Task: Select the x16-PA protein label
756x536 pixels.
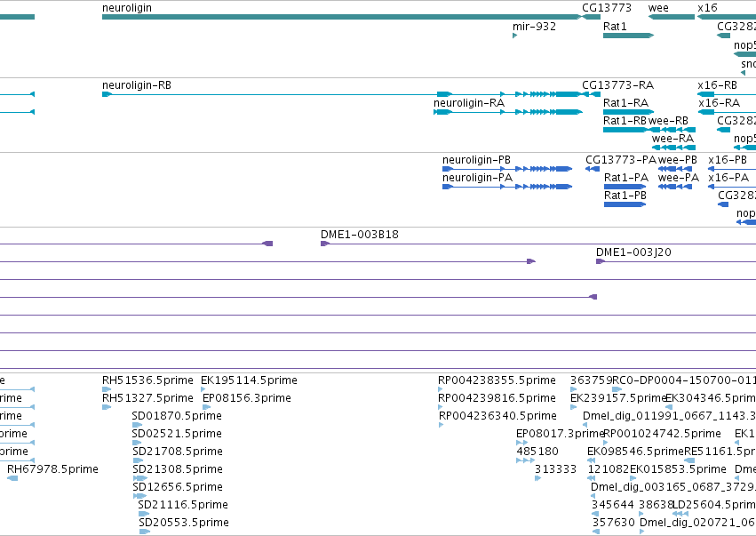Action: pos(728,178)
